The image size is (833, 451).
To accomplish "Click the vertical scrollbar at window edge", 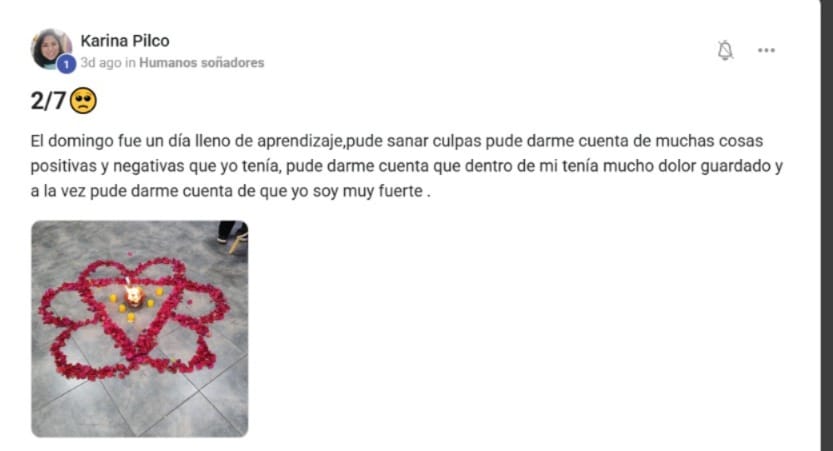I will [826, 225].
